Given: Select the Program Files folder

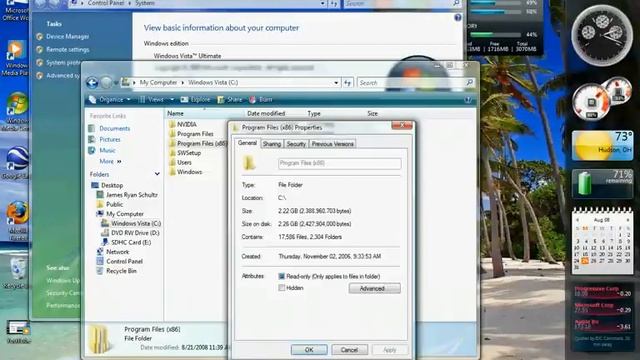Looking at the screenshot, I should tap(191, 134).
